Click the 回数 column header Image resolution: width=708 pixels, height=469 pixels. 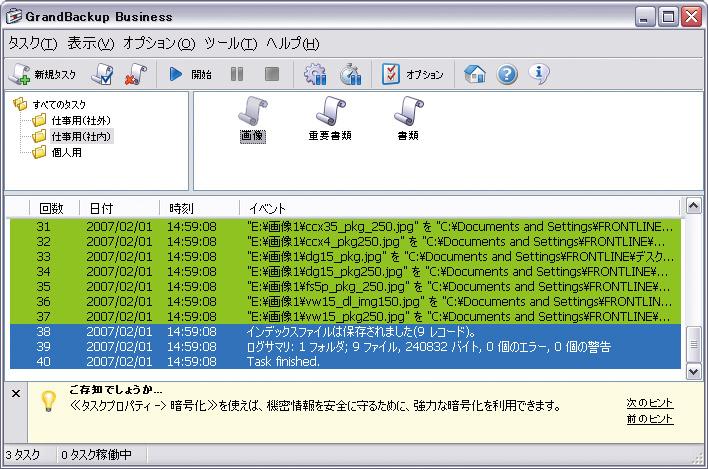(x=54, y=208)
